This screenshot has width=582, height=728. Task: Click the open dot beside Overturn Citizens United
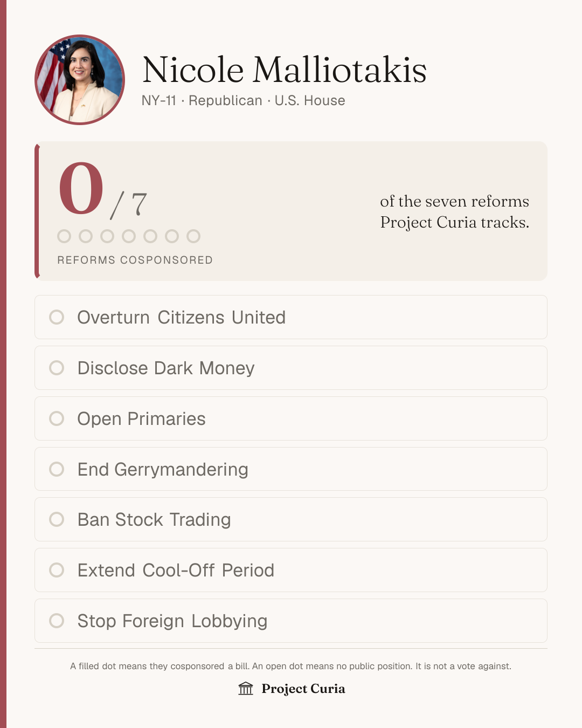pyautogui.click(x=57, y=317)
